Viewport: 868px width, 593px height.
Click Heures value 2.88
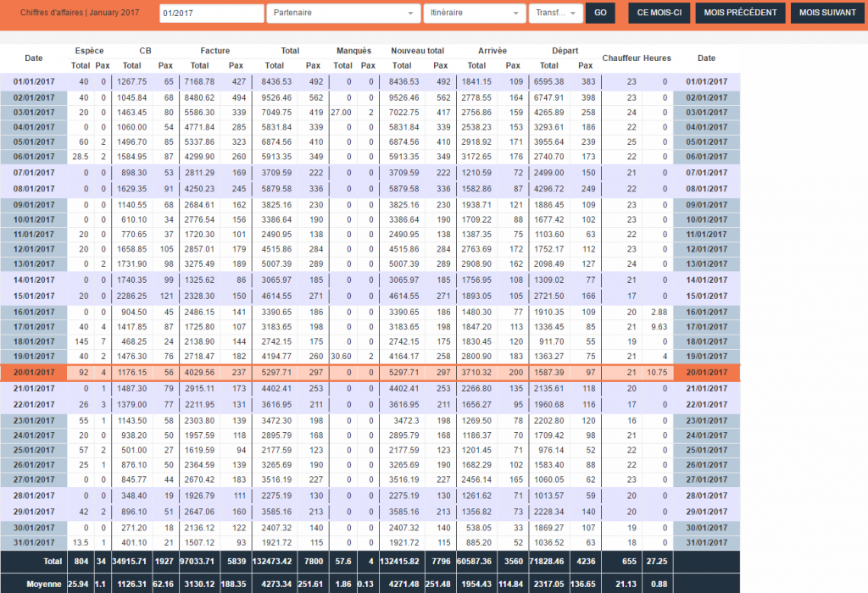(659, 312)
